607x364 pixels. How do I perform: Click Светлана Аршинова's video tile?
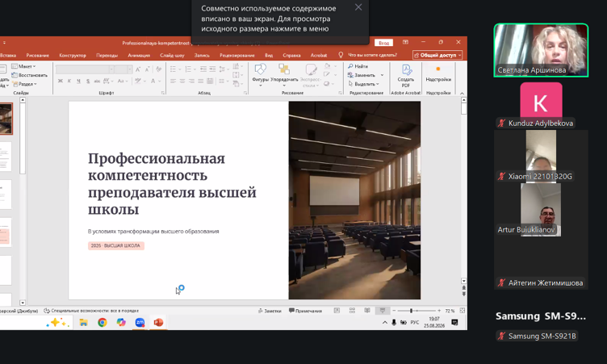[541, 50]
